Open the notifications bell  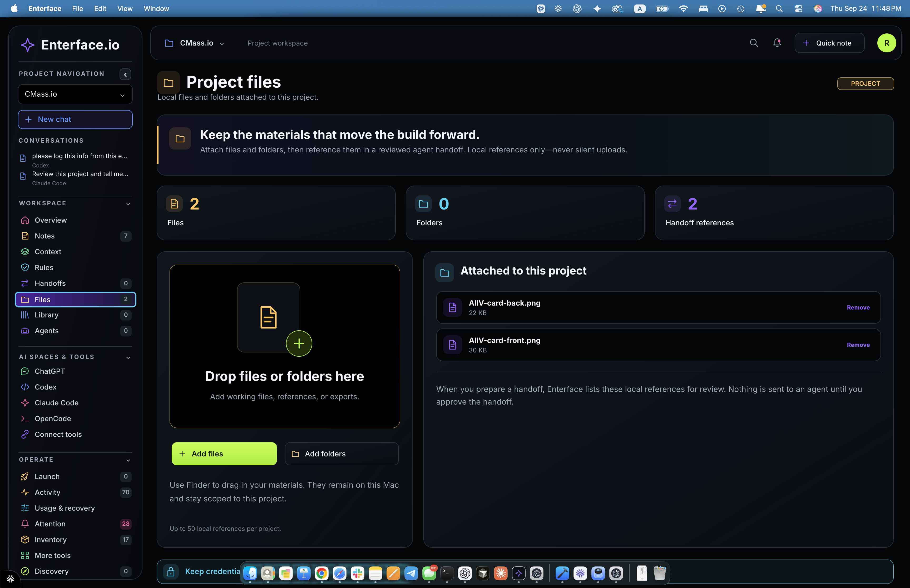(777, 43)
